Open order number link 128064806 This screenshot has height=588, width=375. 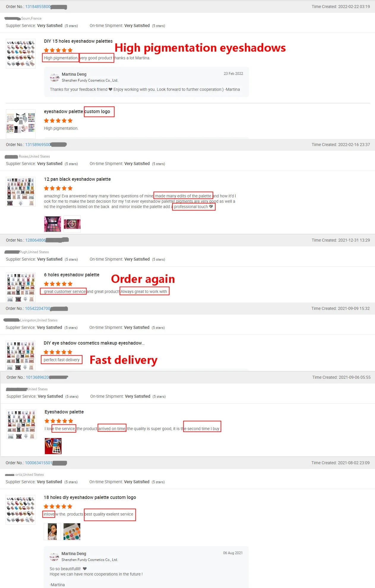[35, 240]
